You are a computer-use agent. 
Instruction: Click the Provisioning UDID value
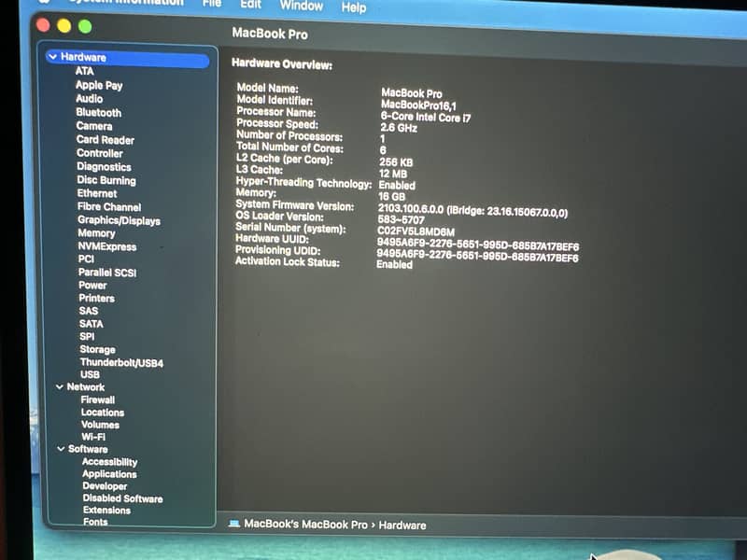point(477,256)
